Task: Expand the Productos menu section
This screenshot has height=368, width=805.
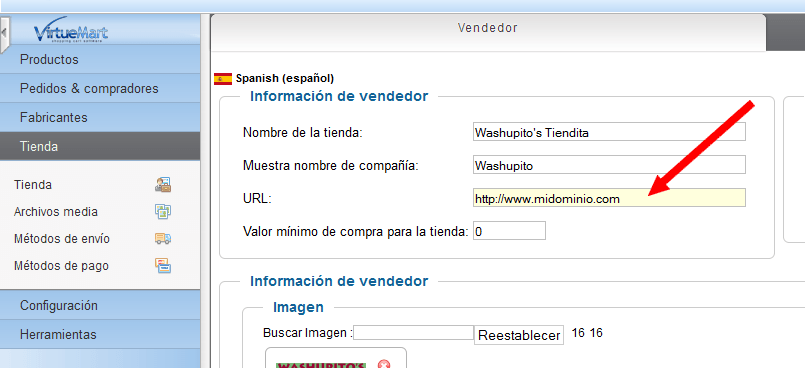Action: point(100,60)
